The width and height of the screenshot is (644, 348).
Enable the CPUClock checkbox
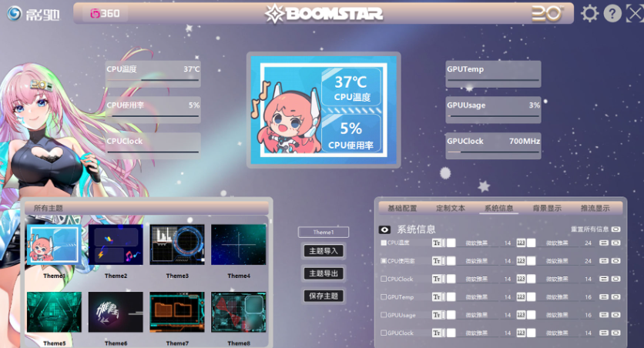coord(384,279)
